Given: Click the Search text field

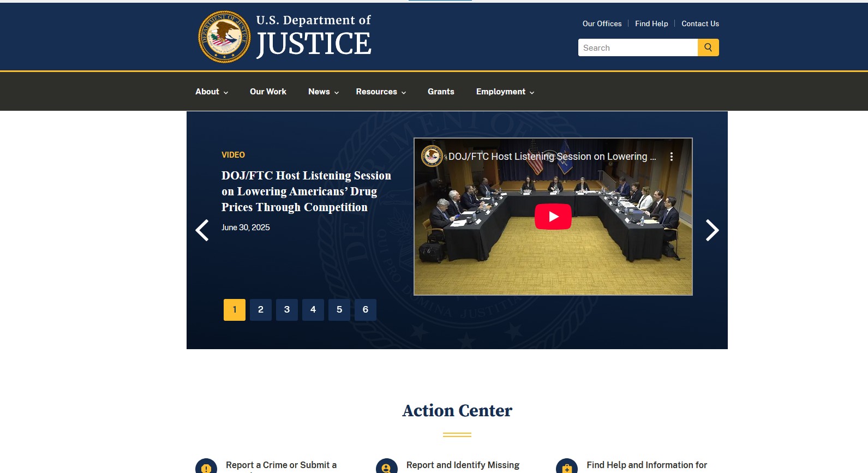Looking at the screenshot, I should tap(638, 47).
